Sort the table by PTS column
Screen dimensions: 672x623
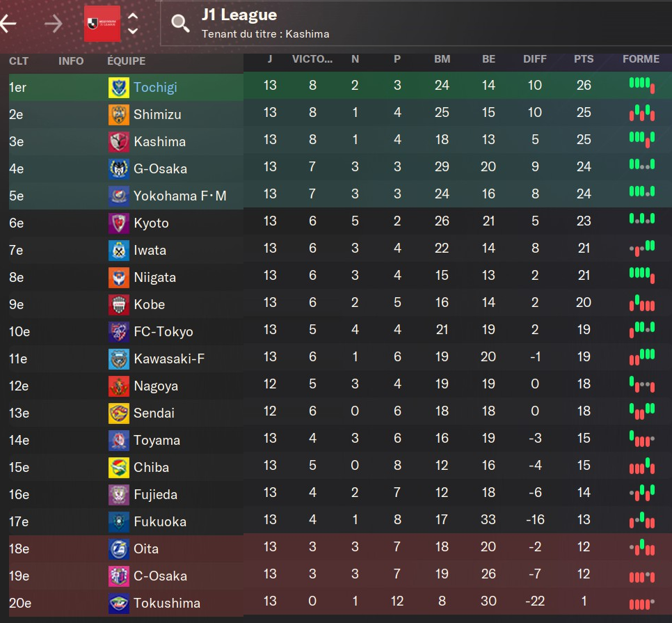pyautogui.click(x=584, y=59)
